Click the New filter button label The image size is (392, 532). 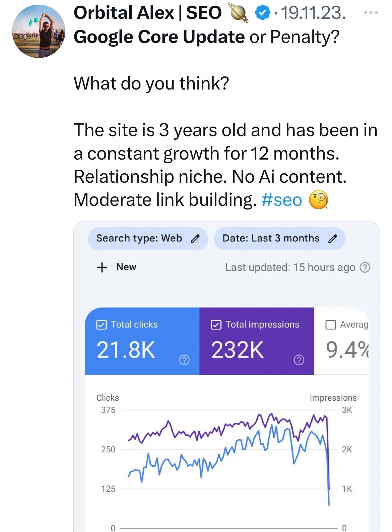(126, 267)
